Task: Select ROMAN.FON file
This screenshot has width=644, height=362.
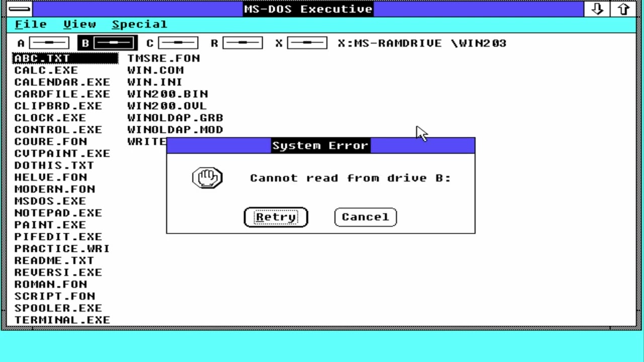Action: click(x=50, y=285)
